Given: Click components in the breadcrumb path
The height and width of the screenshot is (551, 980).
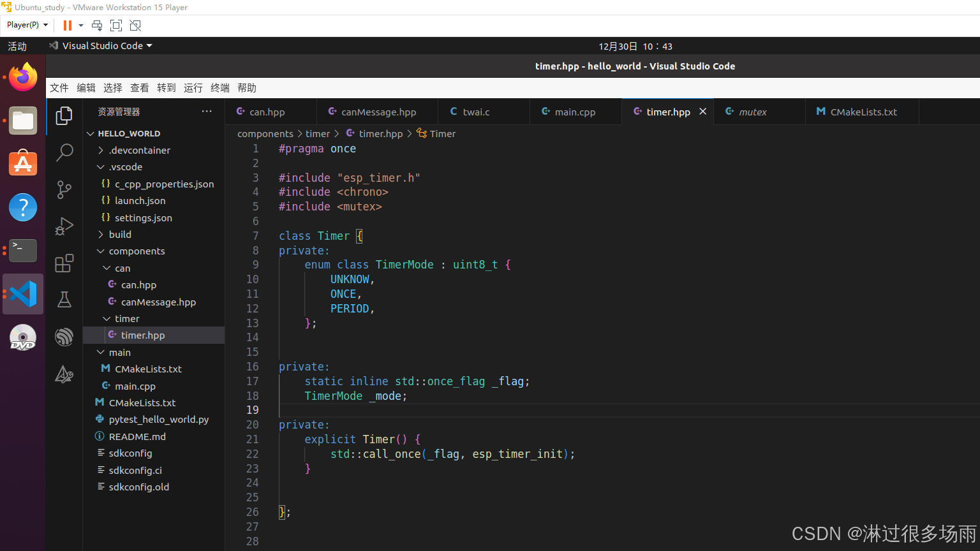Looking at the screenshot, I should [x=265, y=134].
